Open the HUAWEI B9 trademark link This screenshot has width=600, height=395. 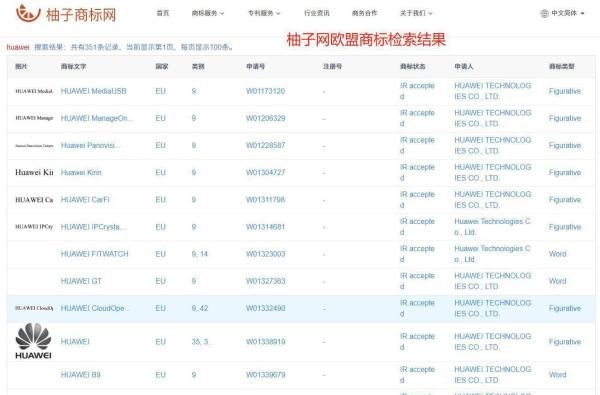point(80,374)
